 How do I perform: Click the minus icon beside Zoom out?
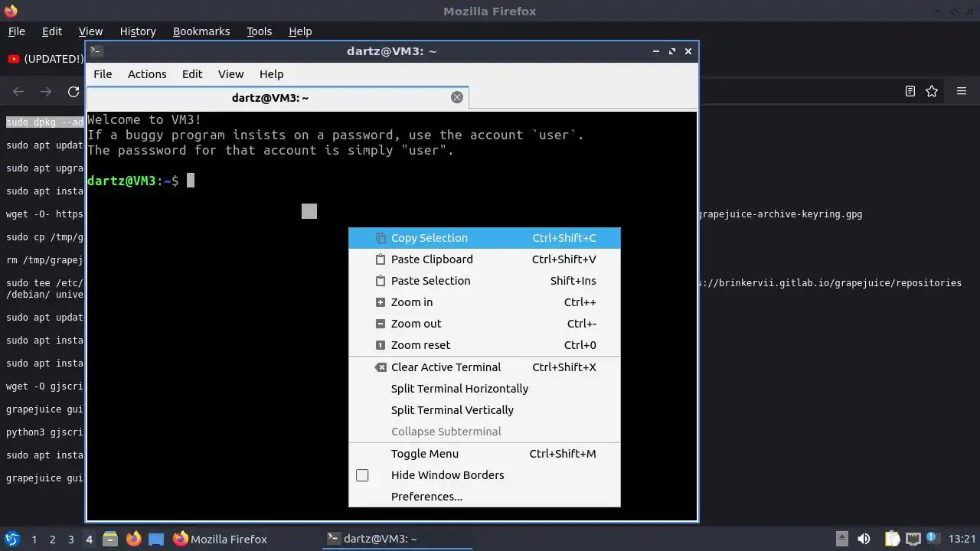pos(381,324)
